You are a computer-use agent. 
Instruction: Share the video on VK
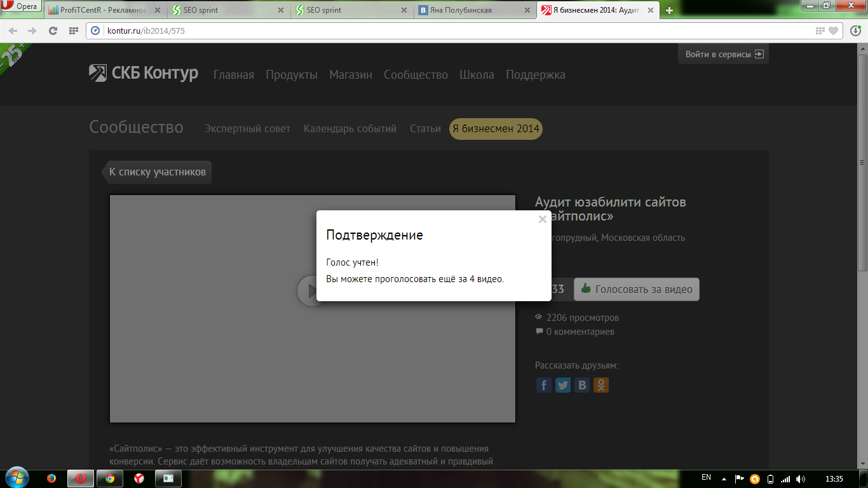click(582, 385)
